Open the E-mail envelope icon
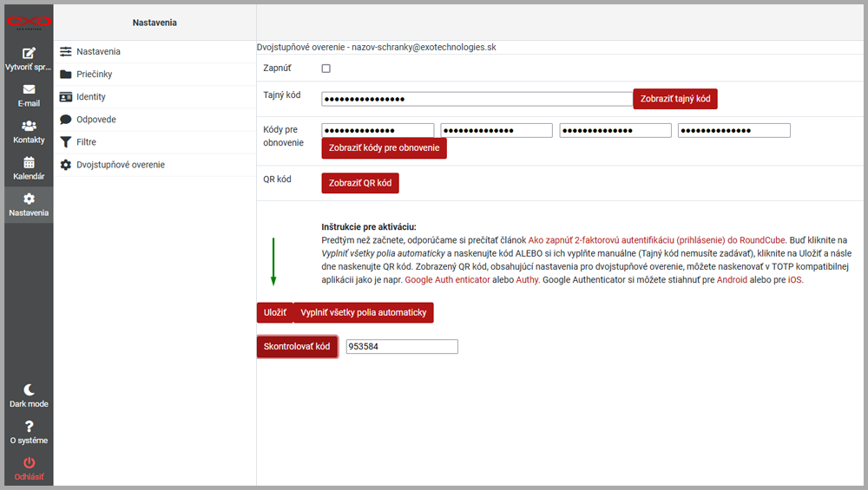Image resolution: width=868 pixels, height=490 pixels. (29, 89)
